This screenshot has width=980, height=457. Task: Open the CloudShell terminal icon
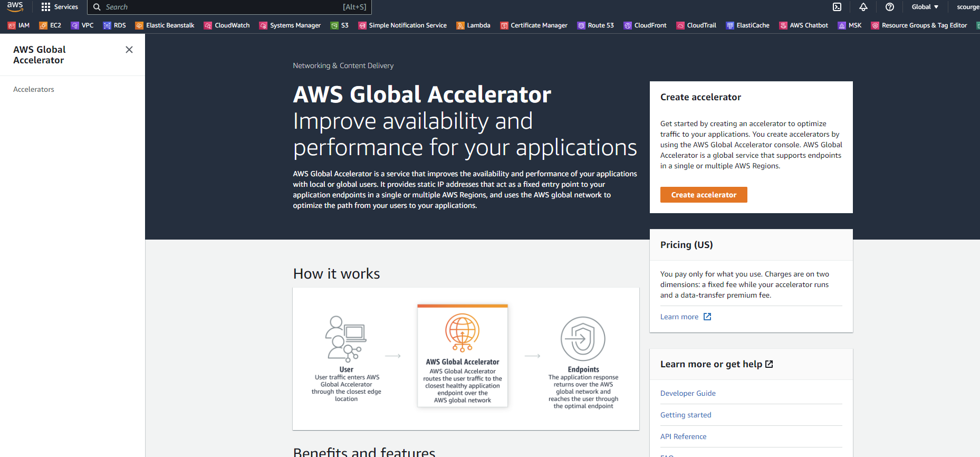[x=837, y=7]
